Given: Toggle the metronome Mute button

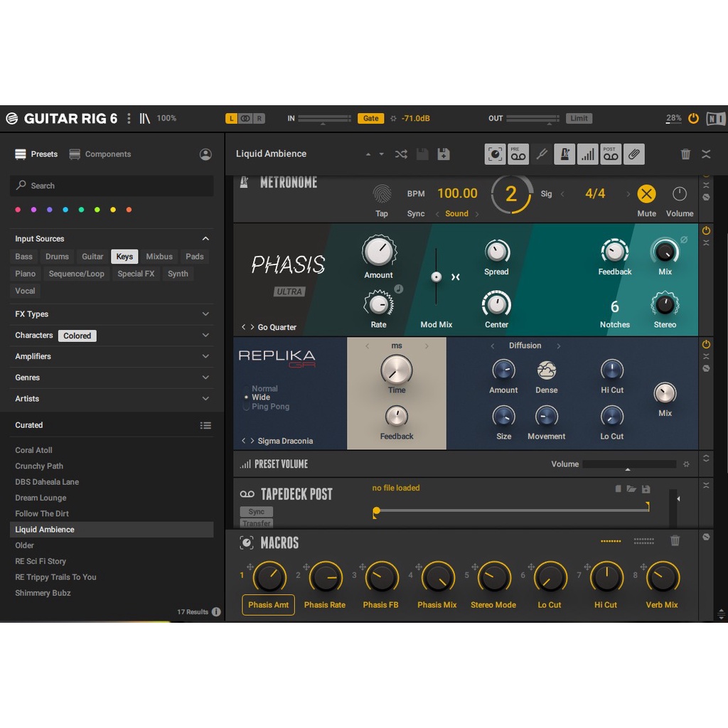Looking at the screenshot, I should click(x=646, y=194).
